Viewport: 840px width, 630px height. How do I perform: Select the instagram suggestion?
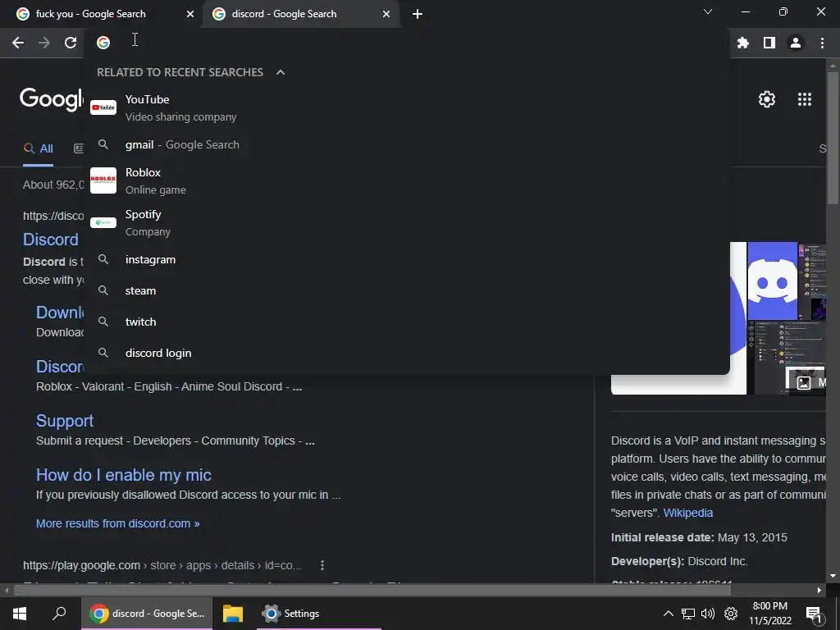point(407,260)
